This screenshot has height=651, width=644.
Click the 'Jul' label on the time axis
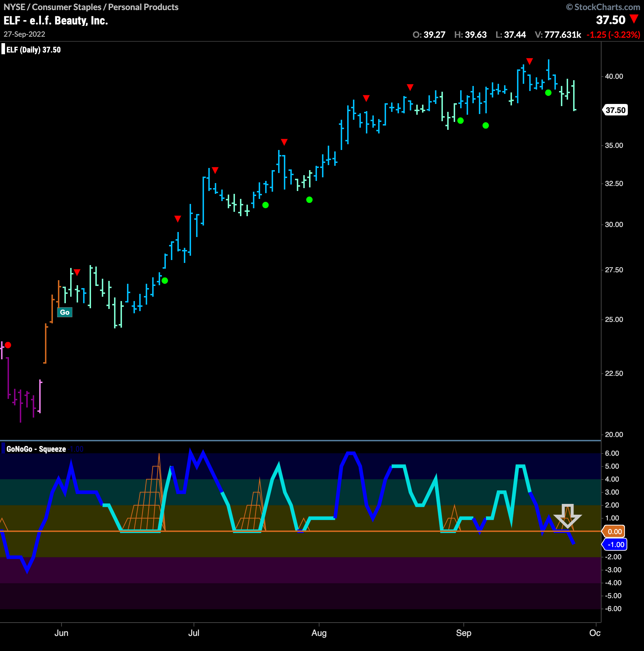tap(194, 633)
